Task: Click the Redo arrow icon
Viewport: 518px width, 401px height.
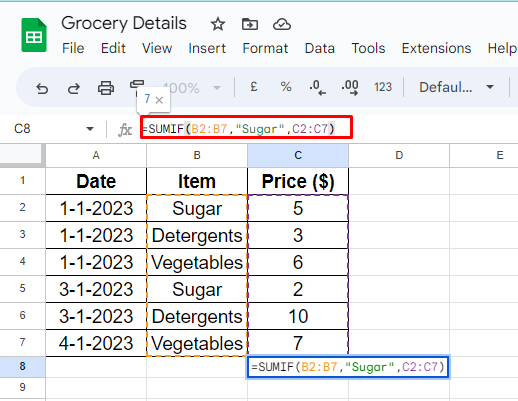Action: 74,88
